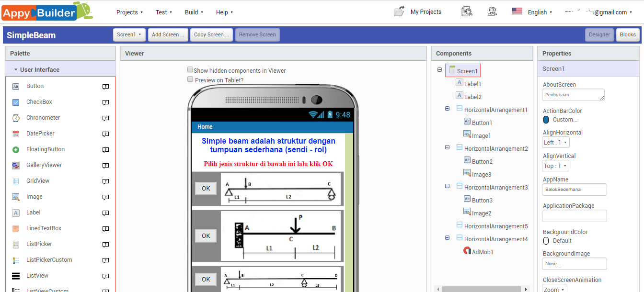644x292 pixels.
Task: Click the Add Screen button
Action: (168, 34)
